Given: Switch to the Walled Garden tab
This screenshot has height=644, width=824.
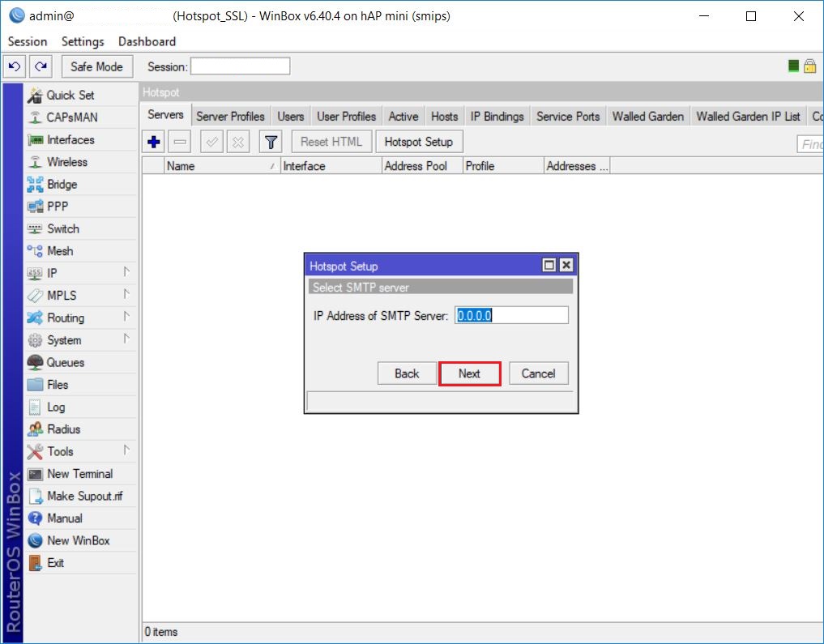Looking at the screenshot, I should tap(648, 117).
